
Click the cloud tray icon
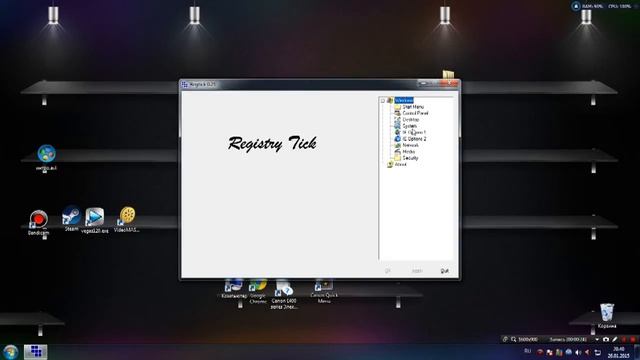coord(569,352)
